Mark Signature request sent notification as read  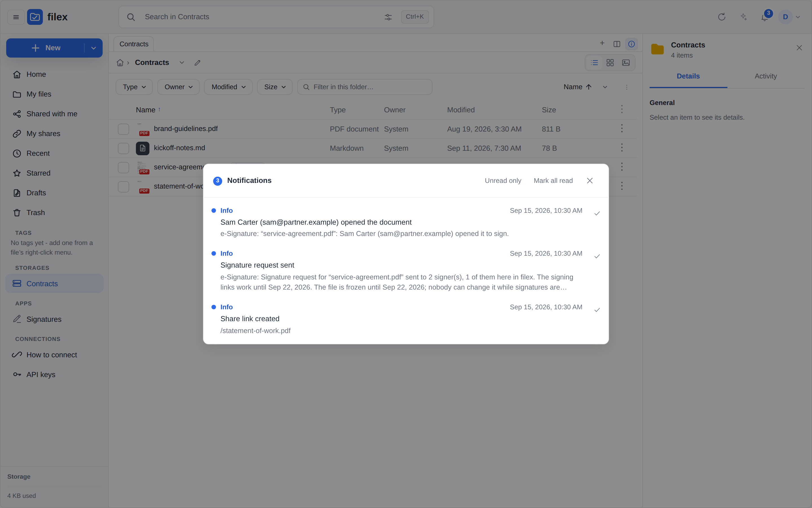point(597,256)
